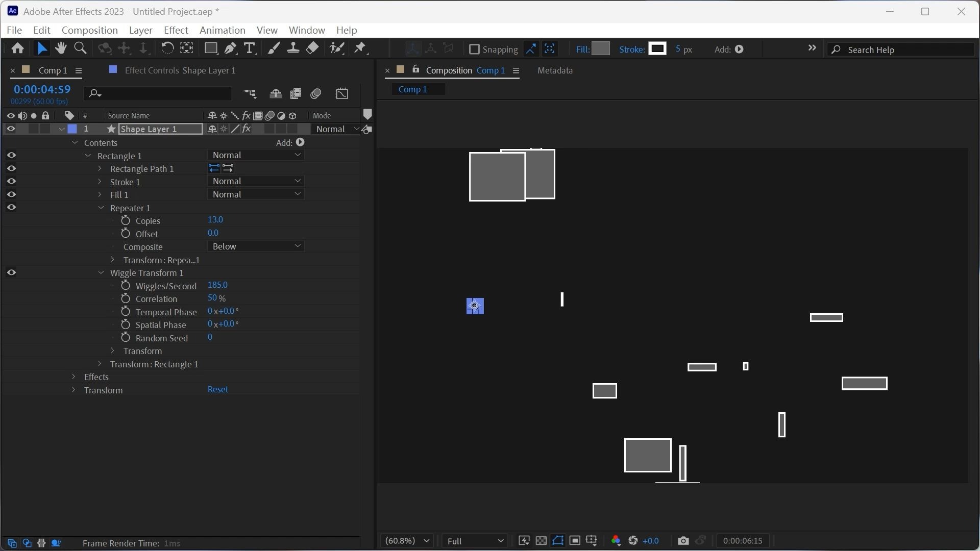Click the Fill color swatch

click(x=601, y=49)
